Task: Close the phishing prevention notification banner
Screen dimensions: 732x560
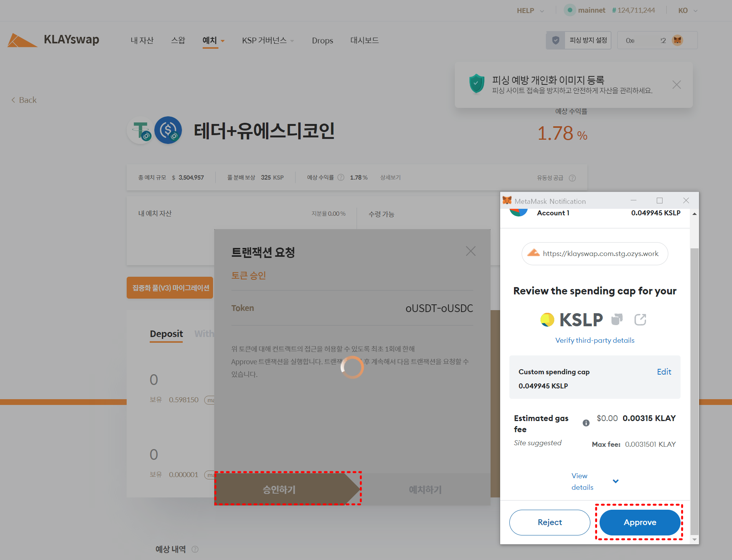Action: click(676, 85)
